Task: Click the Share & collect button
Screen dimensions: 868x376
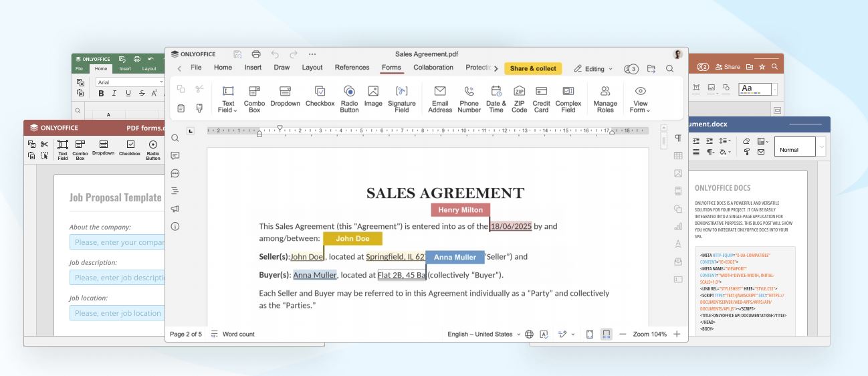Action: (x=533, y=68)
